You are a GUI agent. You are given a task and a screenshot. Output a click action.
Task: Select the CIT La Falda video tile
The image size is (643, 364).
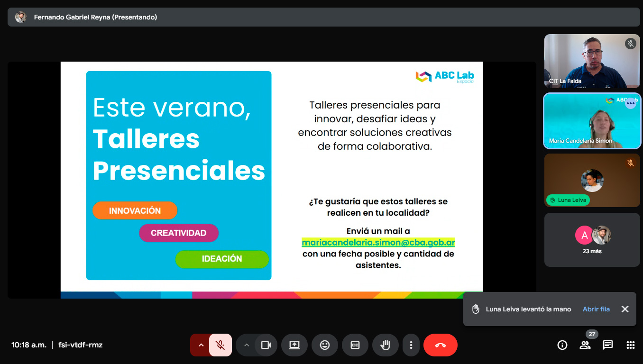pyautogui.click(x=592, y=61)
